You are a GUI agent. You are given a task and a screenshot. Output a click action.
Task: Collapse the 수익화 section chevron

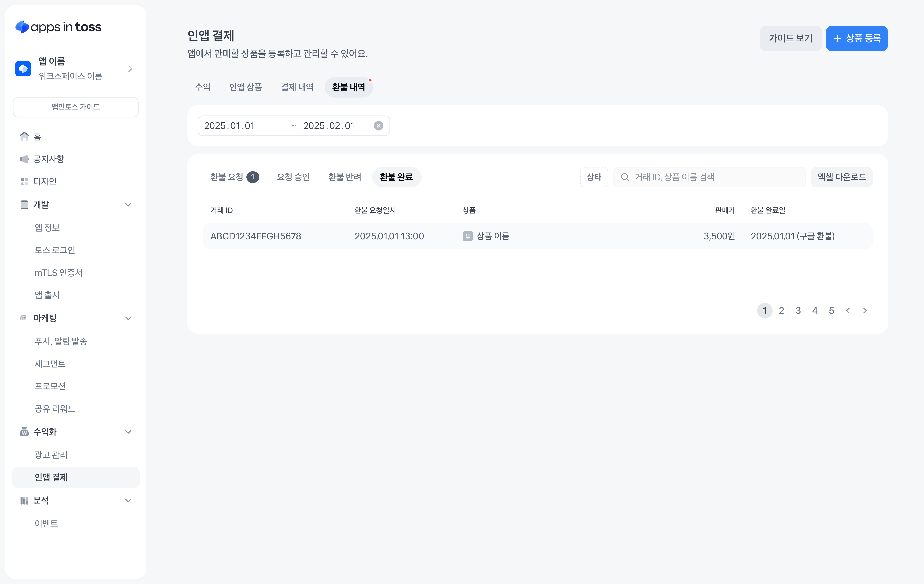128,432
